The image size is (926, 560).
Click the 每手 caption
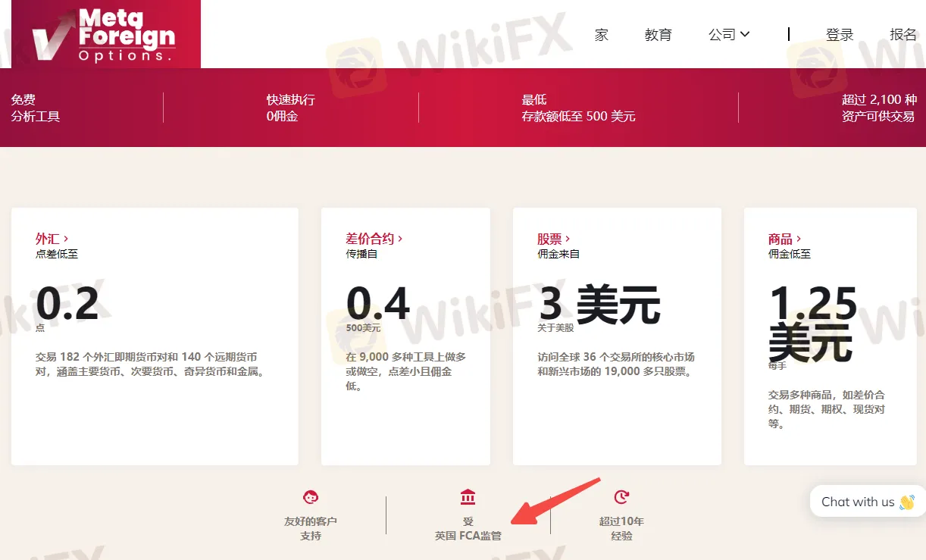coord(777,366)
